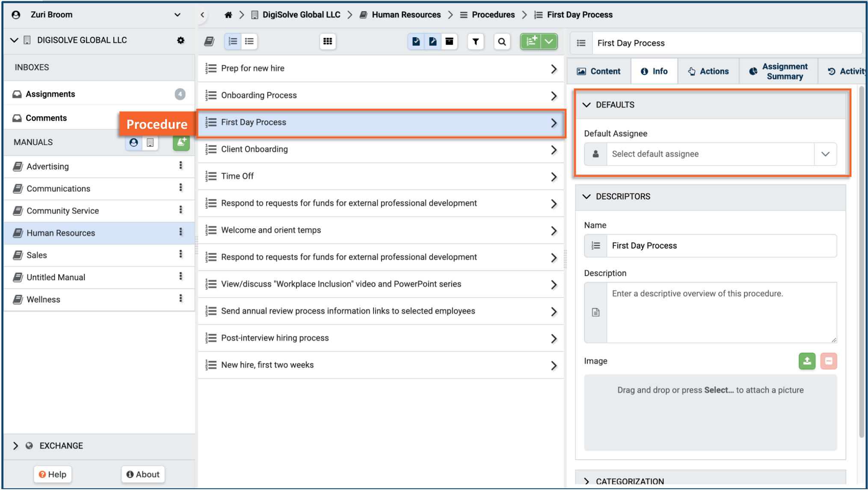The height and width of the screenshot is (490, 868).
Task: Click the grid view icon
Action: click(x=328, y=42)
